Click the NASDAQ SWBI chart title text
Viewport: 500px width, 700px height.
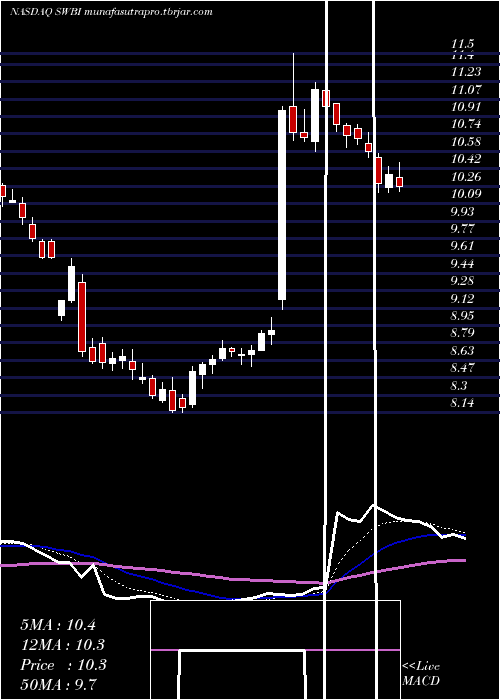(111, 12)
